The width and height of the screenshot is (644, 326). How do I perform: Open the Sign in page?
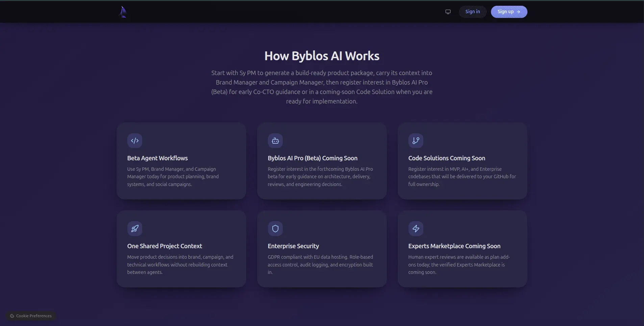pyautogui.click(x=473, y=12)
